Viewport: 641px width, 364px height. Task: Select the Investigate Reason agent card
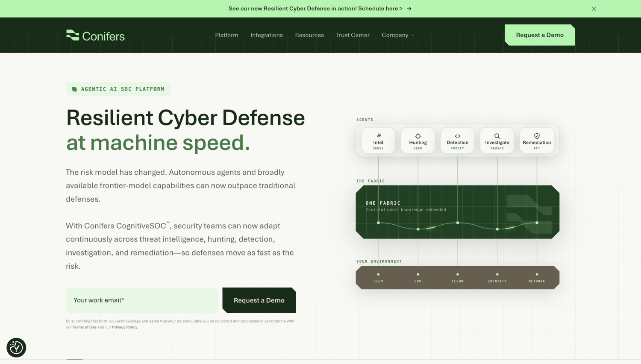click(497, 141)
